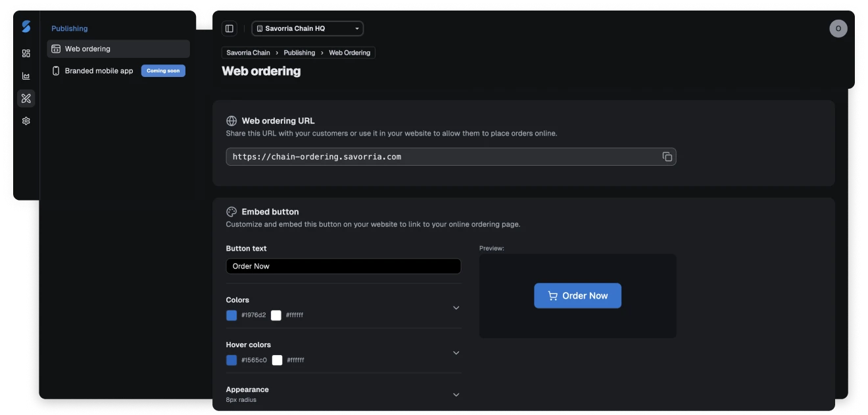Expand the Colors section chevron

tap(456, 307)
